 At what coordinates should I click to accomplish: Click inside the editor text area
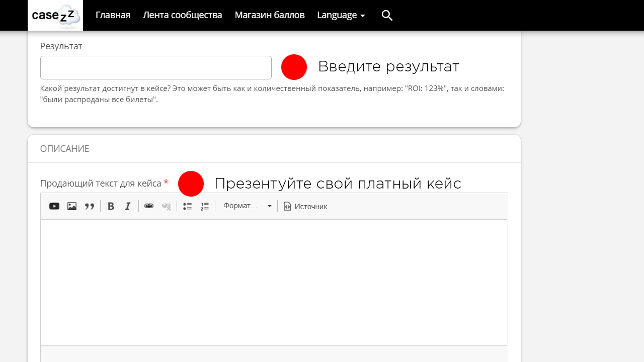274,283
